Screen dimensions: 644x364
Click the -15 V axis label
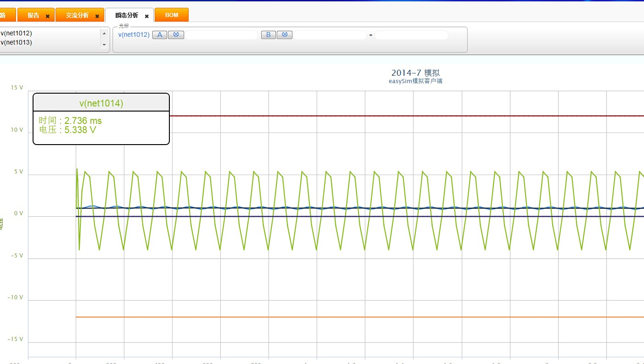pos(16,339)
